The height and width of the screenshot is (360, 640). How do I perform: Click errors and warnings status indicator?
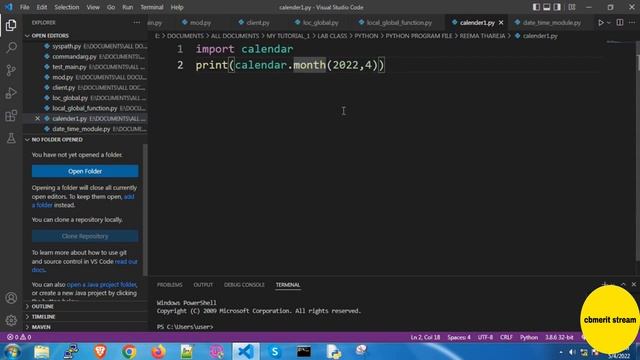[19, 337]
